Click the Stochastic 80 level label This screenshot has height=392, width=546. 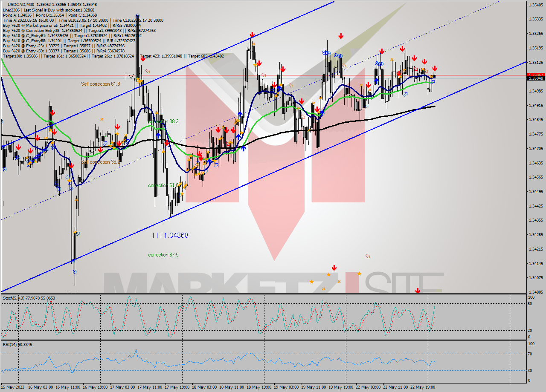tap(530, 304)
